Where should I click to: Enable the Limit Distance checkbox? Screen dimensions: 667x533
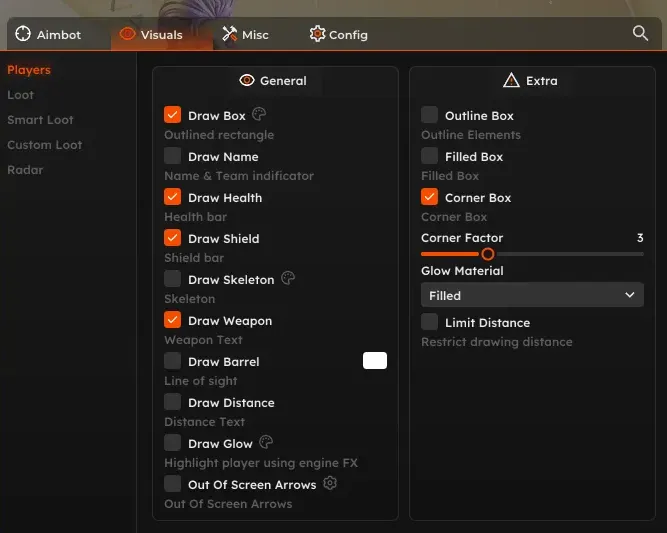click(429, 322)
